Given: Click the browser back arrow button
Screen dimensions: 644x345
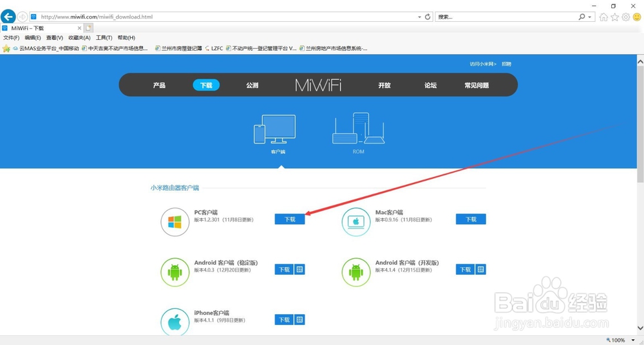Looking at the screenshot, I should click(x=8, y=17).
